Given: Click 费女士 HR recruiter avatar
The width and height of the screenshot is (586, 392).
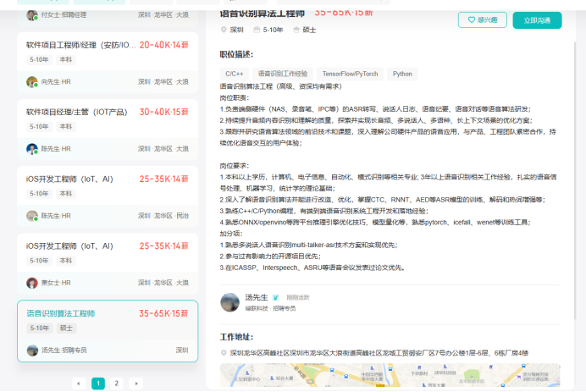Looking at the screenshot, I should pos(32,283).
